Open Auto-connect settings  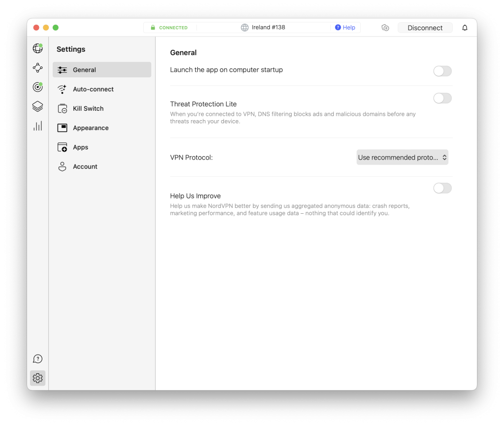(102, 89)
